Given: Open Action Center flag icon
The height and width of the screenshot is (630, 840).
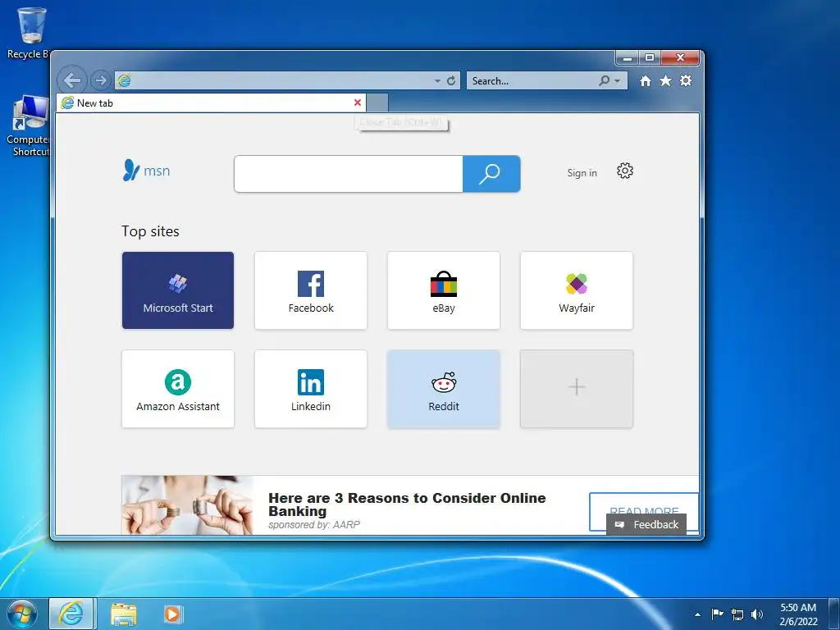Looking at the screenshot, I should click(x=717, y=614).
